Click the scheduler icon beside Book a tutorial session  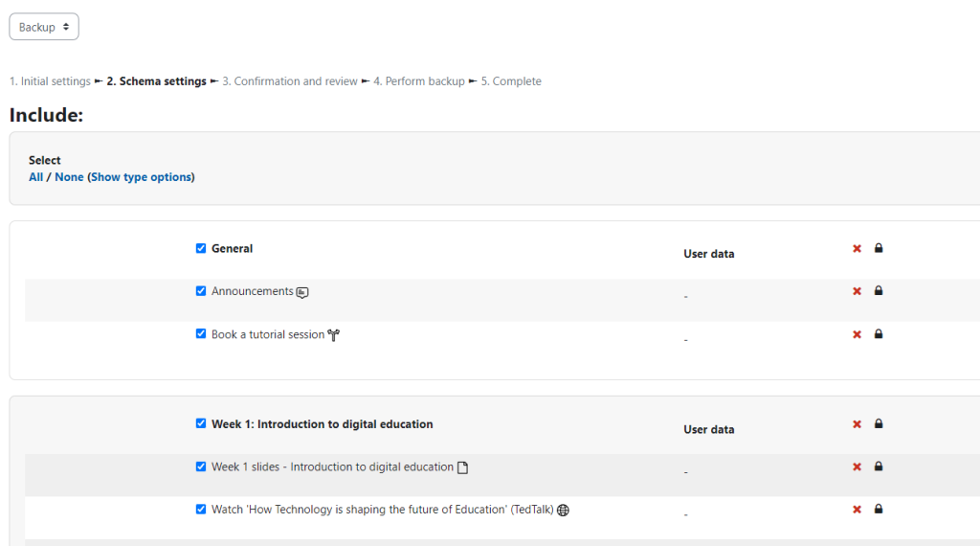pos(334,335)
